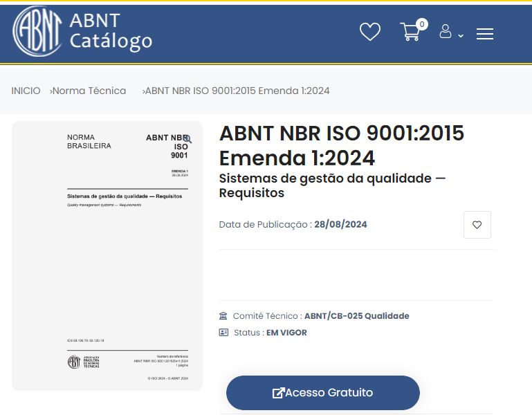Click external link icon in Acesso Gratuito

pos(278,393)
